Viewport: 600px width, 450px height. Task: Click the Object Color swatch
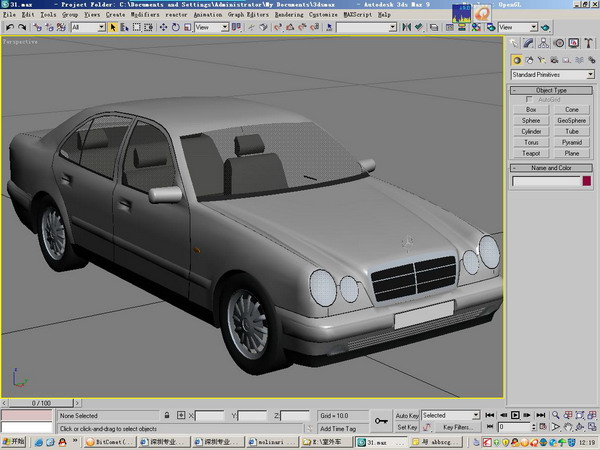click(587, 181)
